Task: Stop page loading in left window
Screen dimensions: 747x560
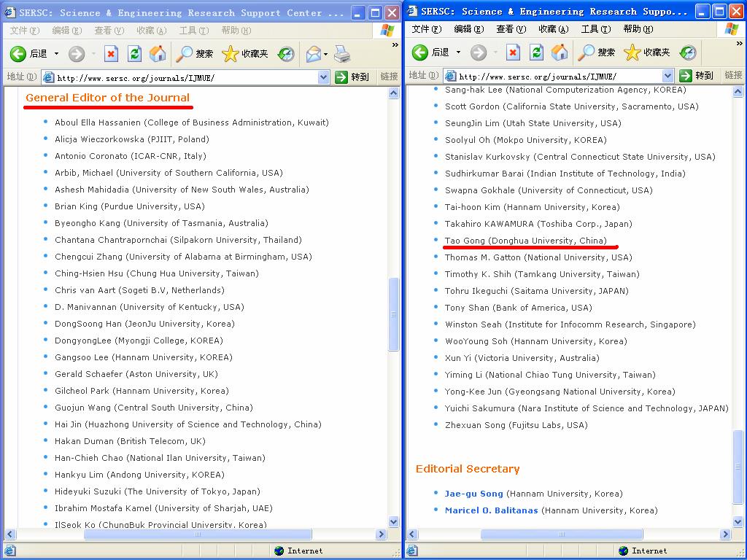Action: (x=111, y=54)
